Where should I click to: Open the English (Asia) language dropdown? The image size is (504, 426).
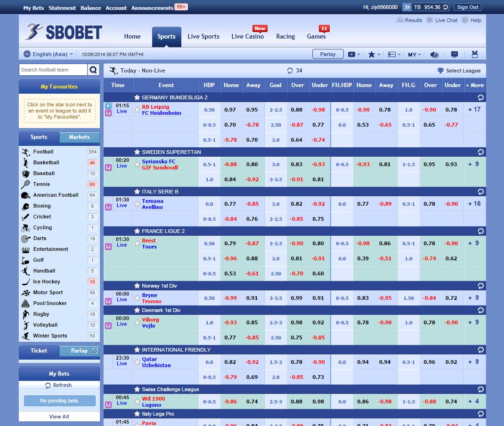[x=47, y=54]
